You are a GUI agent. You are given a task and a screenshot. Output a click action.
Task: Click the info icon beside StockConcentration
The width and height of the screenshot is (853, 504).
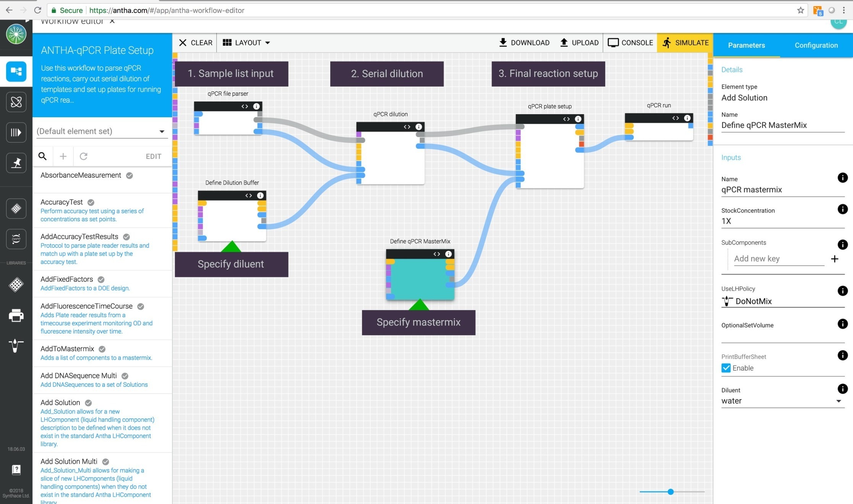(x=842, y=209)
